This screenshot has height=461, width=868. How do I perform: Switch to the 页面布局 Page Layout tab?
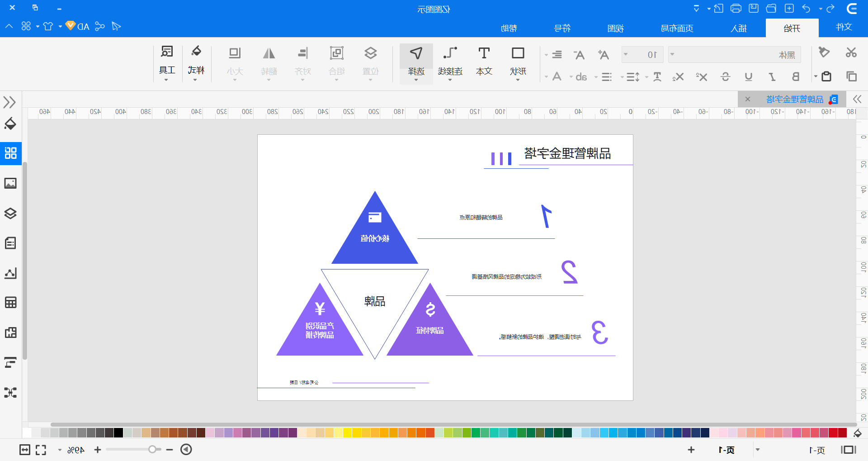(x=677, y=28)
